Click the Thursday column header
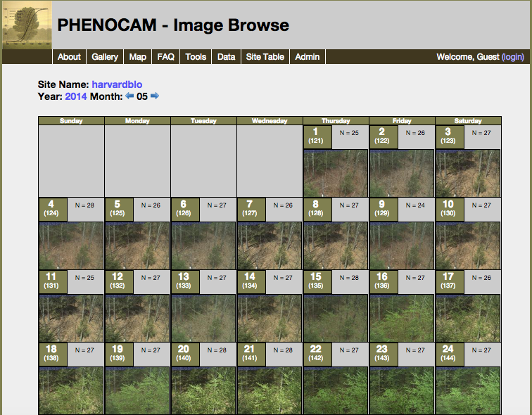This screenshot has width=532, height=415. (x=336, y=121)
